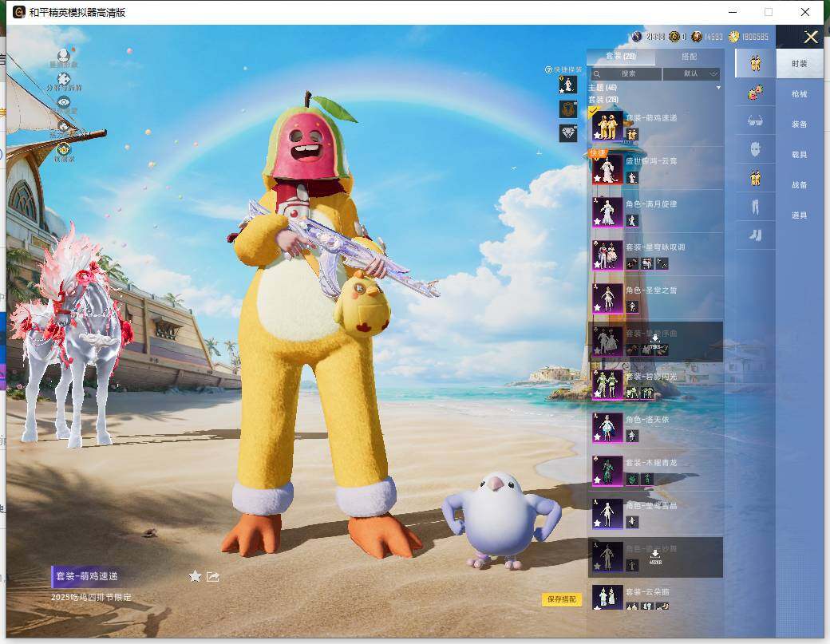The image size is (830, 644).
Task: Select the 套装-碧影闪光 outfit thumbnail
Action: click(607, 384)
